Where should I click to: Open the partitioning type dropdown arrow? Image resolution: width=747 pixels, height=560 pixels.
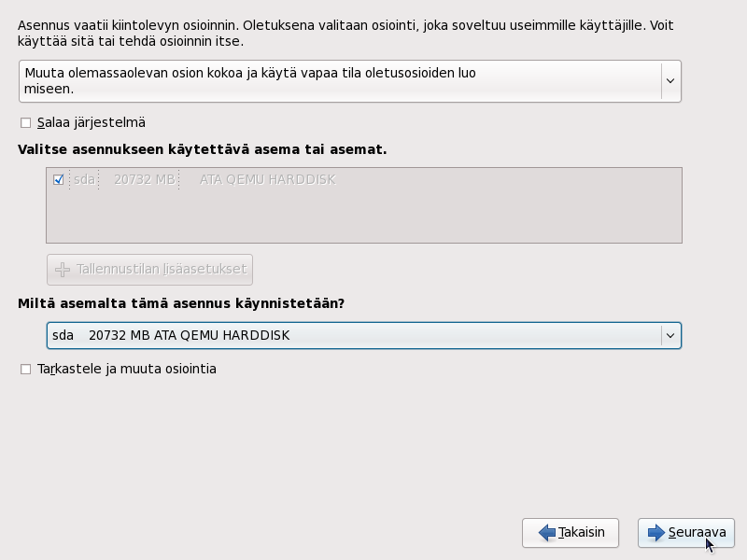[x=670, y=81]
